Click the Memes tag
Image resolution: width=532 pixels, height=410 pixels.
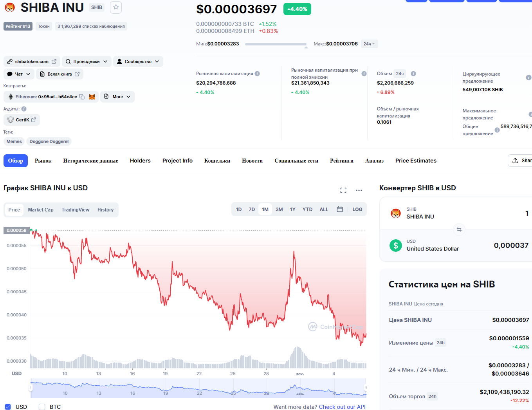coord(14,141)
